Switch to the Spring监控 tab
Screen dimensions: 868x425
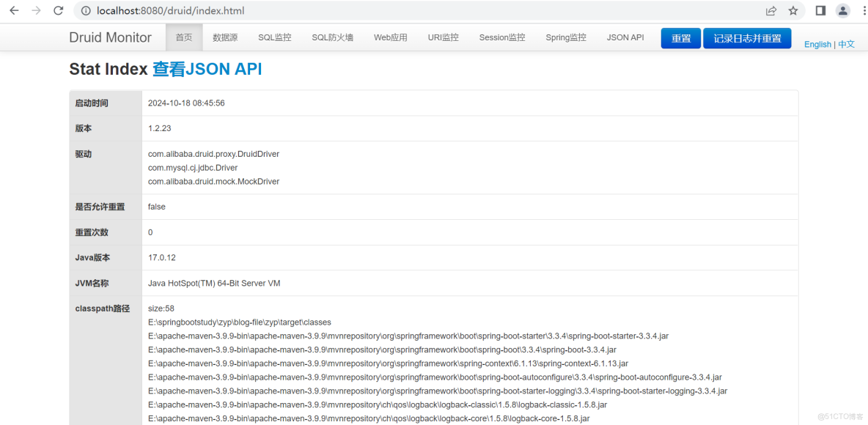tap(565, 37)
